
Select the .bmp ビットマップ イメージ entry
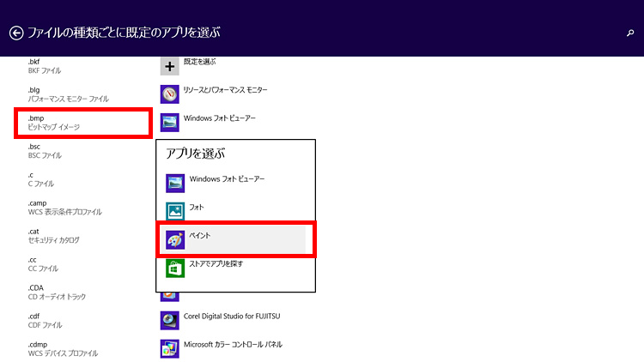[83, 122]
